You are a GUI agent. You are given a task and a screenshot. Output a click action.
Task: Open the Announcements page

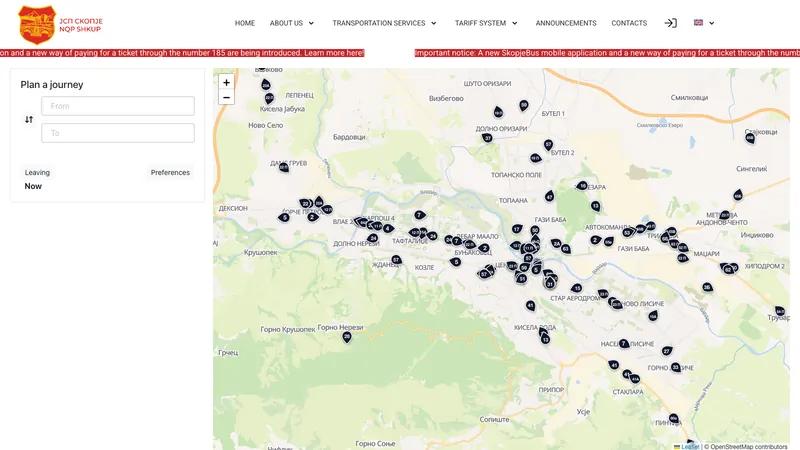click(x=566, y=23)
